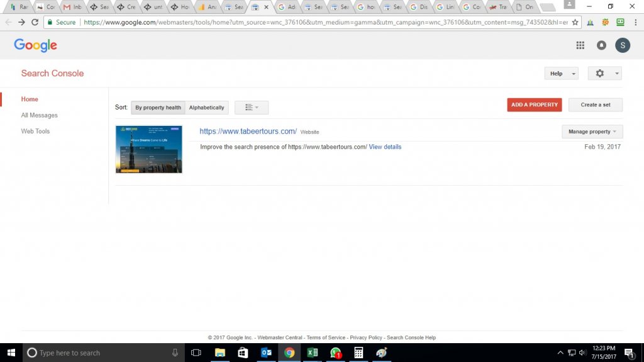The image size is (644, 362).
Task: Open the list view options dropdown
Action: coord(252,108)
